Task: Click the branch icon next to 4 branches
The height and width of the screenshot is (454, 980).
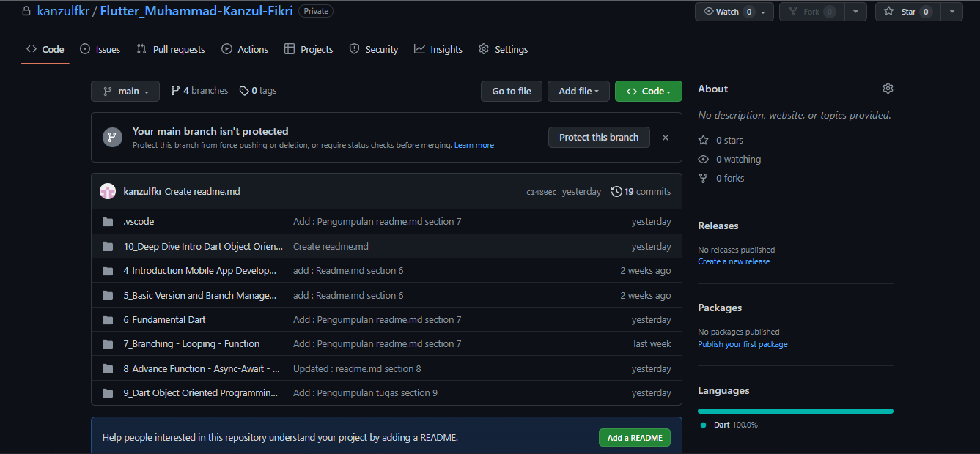Action: (174, 90)
